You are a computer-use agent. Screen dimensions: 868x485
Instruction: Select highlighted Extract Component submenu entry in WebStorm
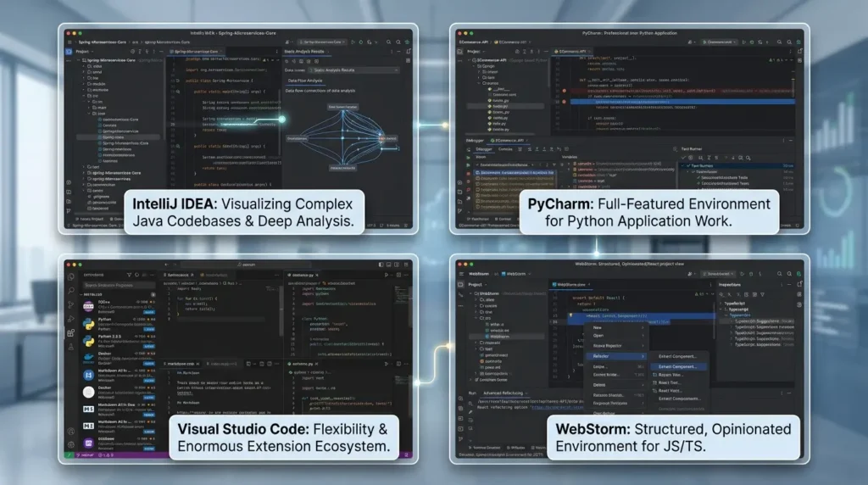pos(679,366)
